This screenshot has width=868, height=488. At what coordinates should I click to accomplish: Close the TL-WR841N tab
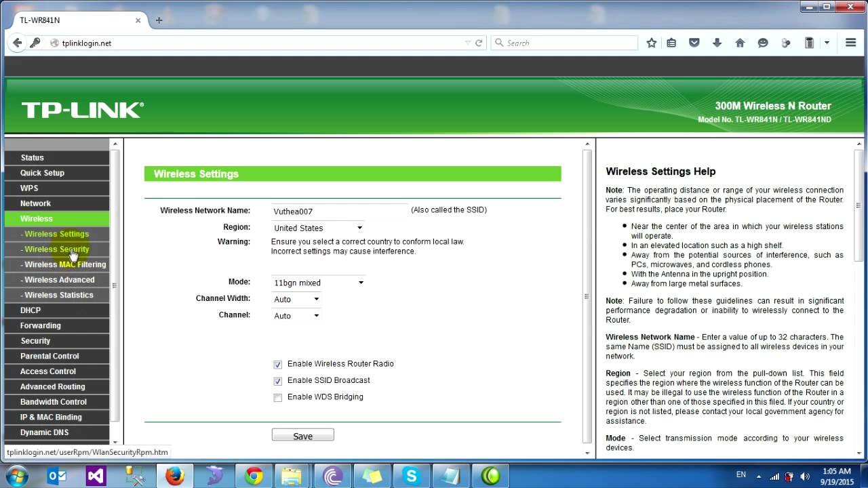(x=138, y=20)
